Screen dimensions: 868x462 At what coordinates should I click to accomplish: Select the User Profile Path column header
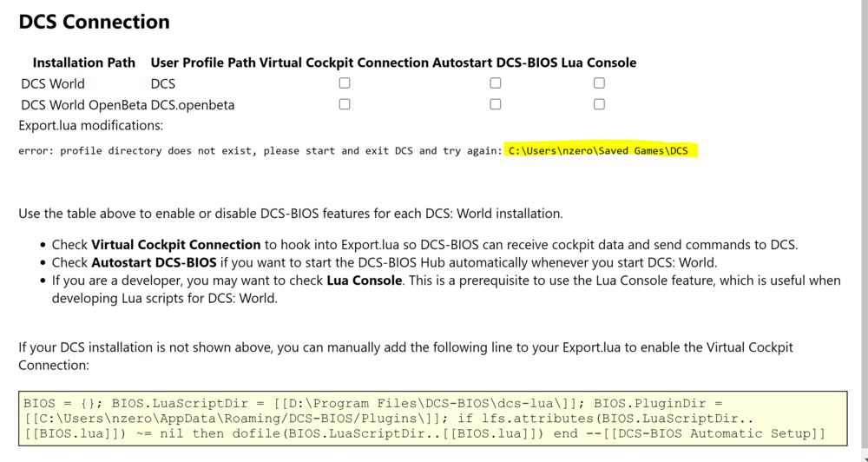click(203, 63)
